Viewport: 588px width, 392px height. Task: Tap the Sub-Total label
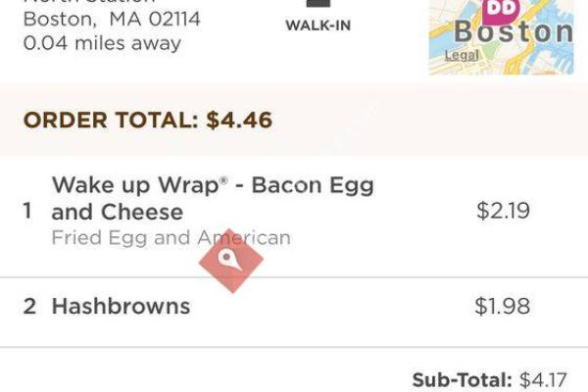pyautogui.click(x=462, y=379)
